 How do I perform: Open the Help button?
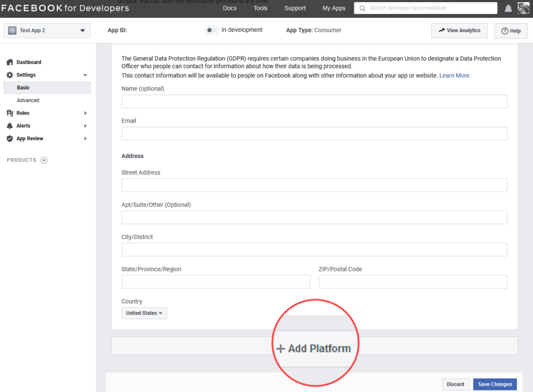click(511, 31)
